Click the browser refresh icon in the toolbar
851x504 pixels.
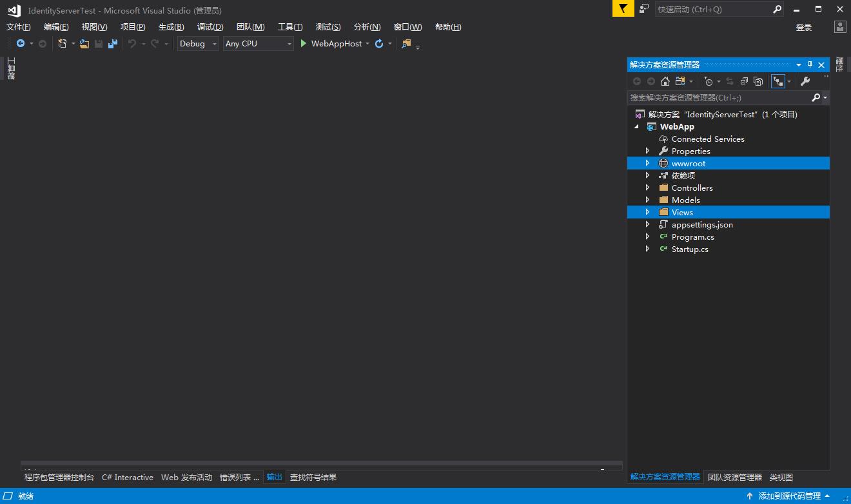coord(379,44)
